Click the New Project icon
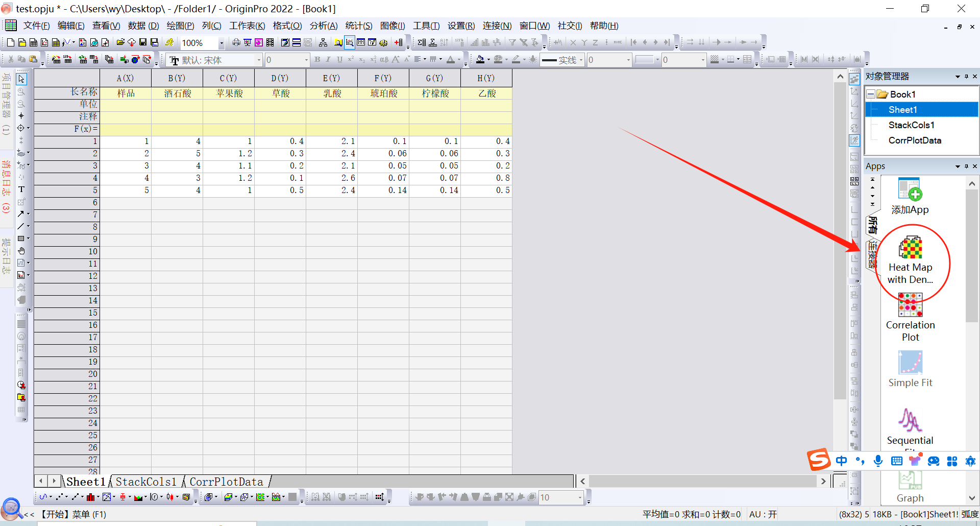Screen dimensions: 980x526 10,42
